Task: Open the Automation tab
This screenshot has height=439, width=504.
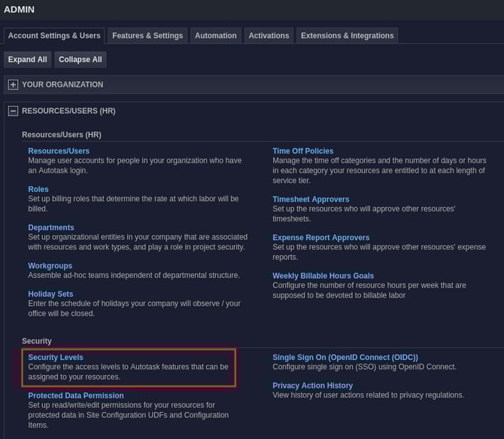Action: 215,35
